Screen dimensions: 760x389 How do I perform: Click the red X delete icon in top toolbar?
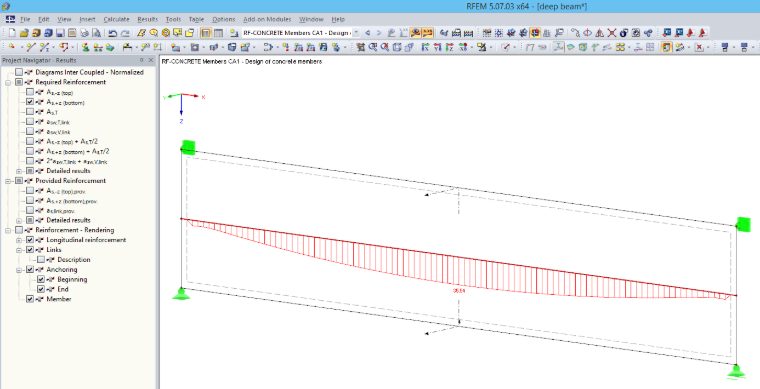click(x=612, y=33)
